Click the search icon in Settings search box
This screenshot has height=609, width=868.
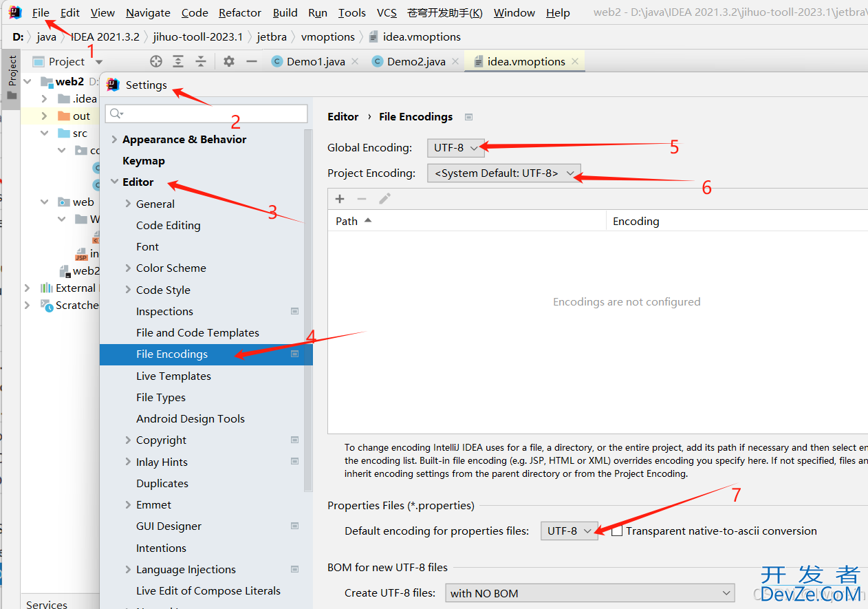point(116,114)
